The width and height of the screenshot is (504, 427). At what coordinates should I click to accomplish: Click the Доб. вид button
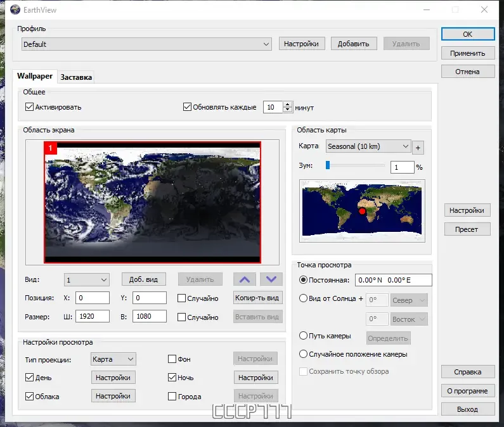(x=144, y=279)
